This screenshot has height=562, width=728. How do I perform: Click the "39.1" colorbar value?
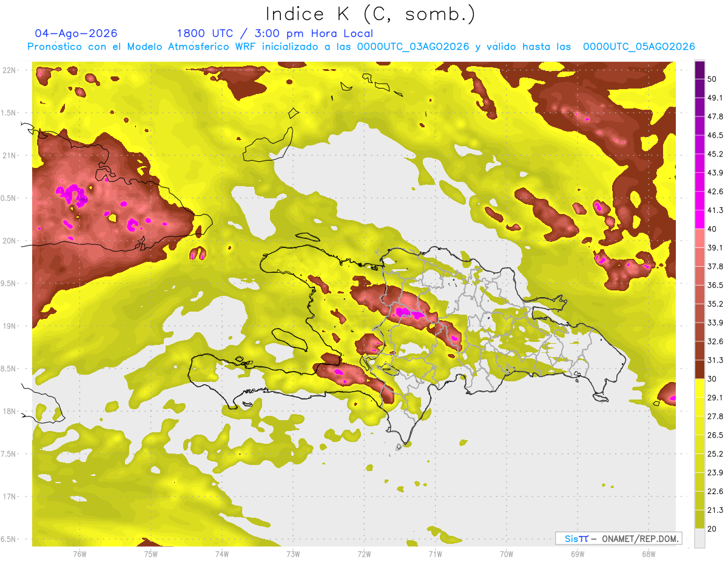pos(715,248)
